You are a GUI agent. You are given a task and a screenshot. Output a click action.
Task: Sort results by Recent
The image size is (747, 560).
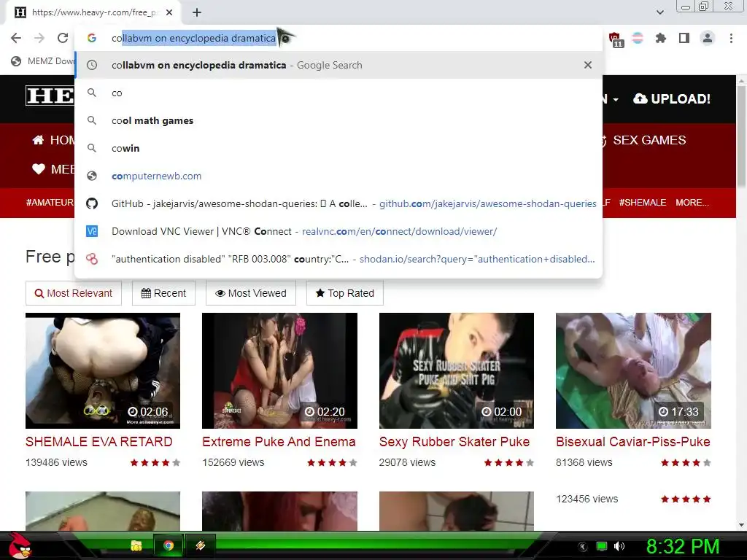(x=163, y=293)
